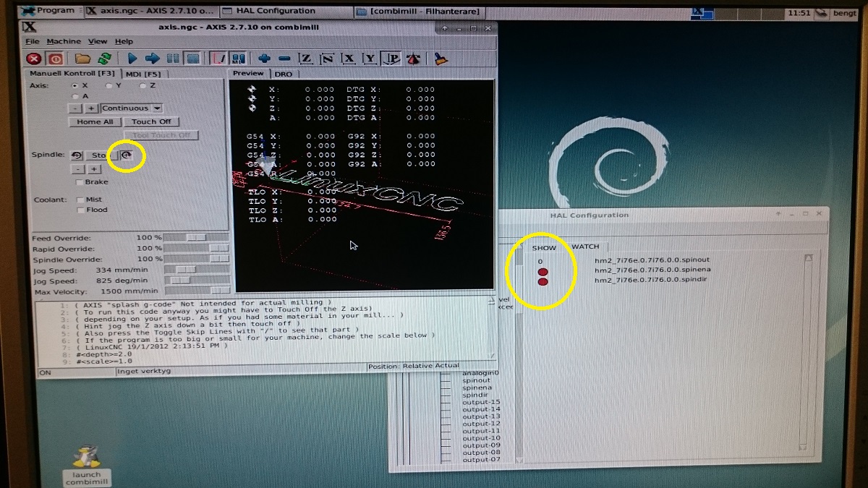The height and width of the screenshot is (488, 868).
Task: Jog axis positive with plus button
Action: [x=91, y=108]
